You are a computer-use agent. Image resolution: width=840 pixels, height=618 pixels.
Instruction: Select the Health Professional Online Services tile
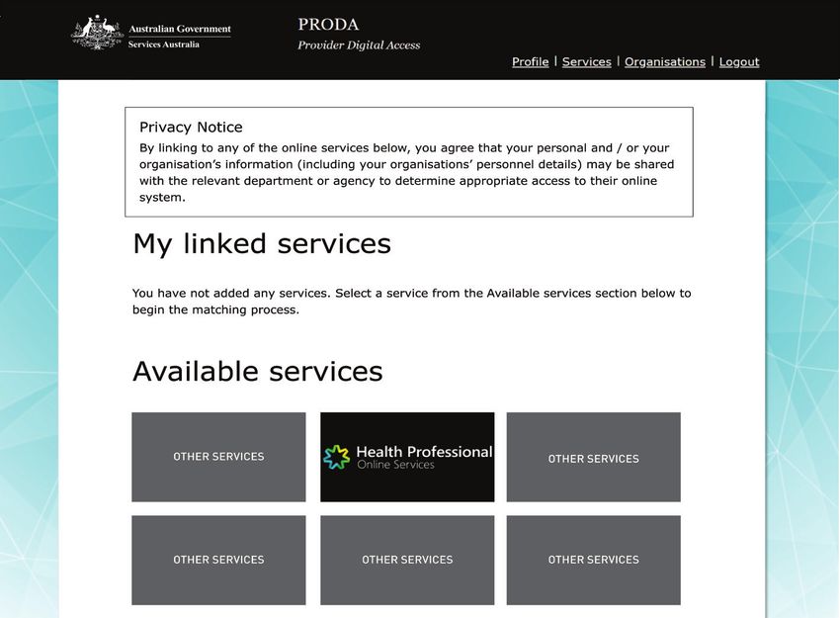tap(407, 457)
